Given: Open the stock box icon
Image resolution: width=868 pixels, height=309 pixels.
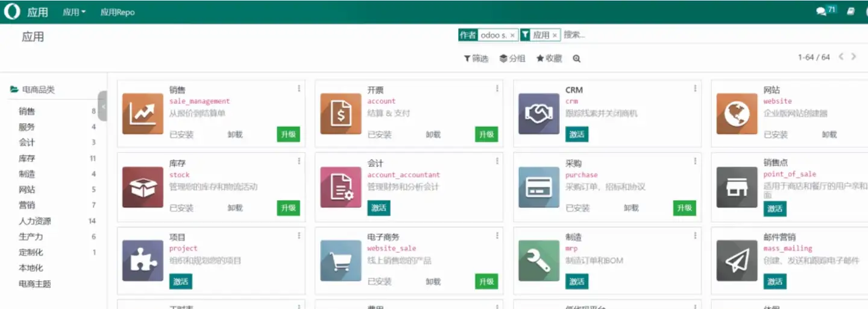Looking at the screenshot, I should (143, 187).
